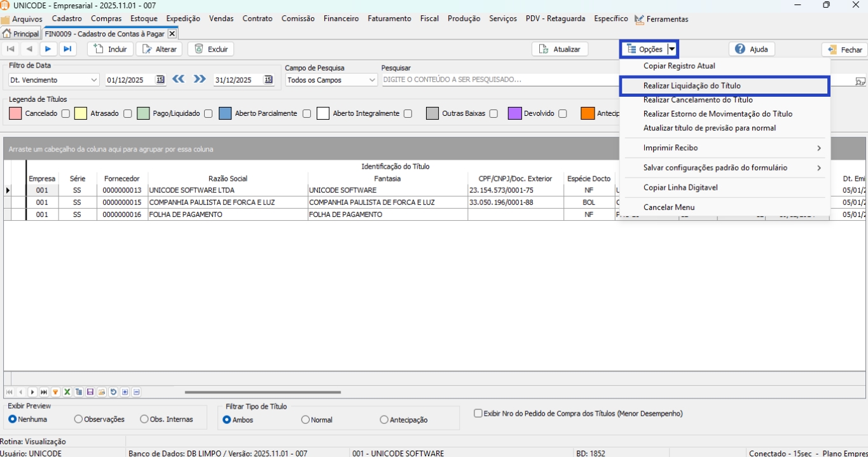Export grid with green Excel icon
The image size is (868, 457).
(67, 392)
